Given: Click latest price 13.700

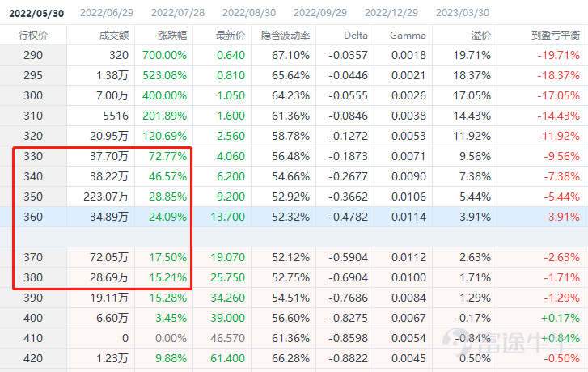Looking at the screenshot, I should pyautogui.click(x=228, y=217).
